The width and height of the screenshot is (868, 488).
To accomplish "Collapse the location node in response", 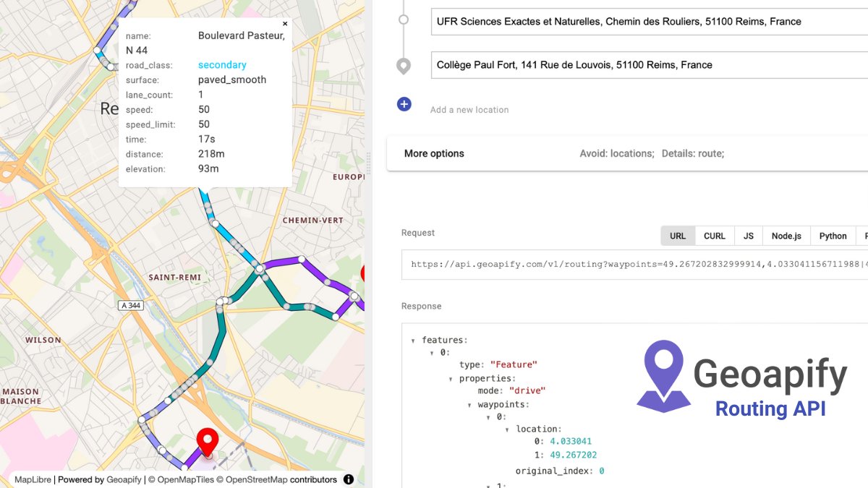I will pos(507,429).
